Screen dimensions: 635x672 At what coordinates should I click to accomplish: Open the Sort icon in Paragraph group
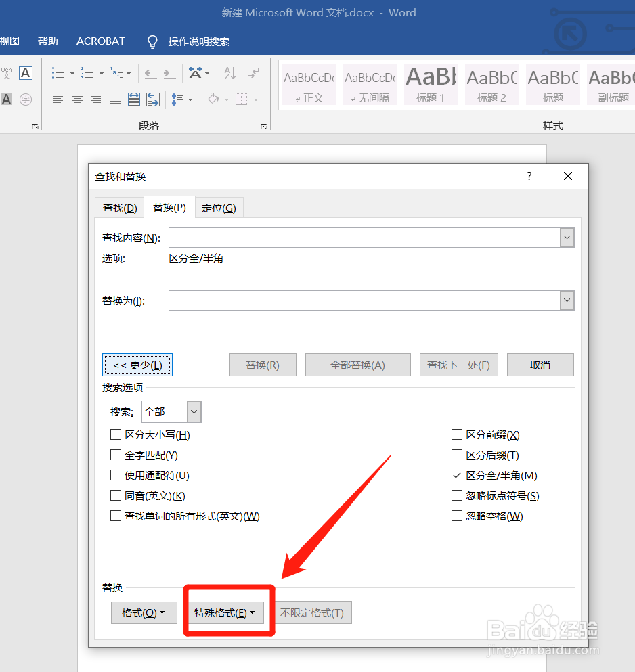pyautogui.click(x=231, y=72)
